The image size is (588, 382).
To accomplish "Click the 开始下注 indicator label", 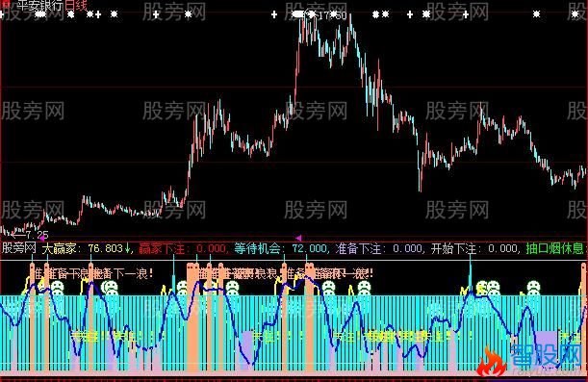I will (x=453, y=248).
